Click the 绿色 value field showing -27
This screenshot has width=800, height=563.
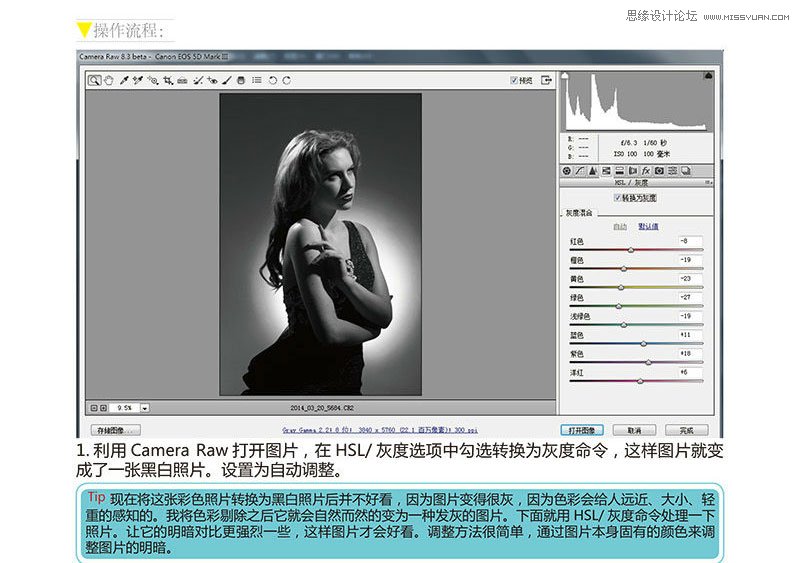[690, 297]
